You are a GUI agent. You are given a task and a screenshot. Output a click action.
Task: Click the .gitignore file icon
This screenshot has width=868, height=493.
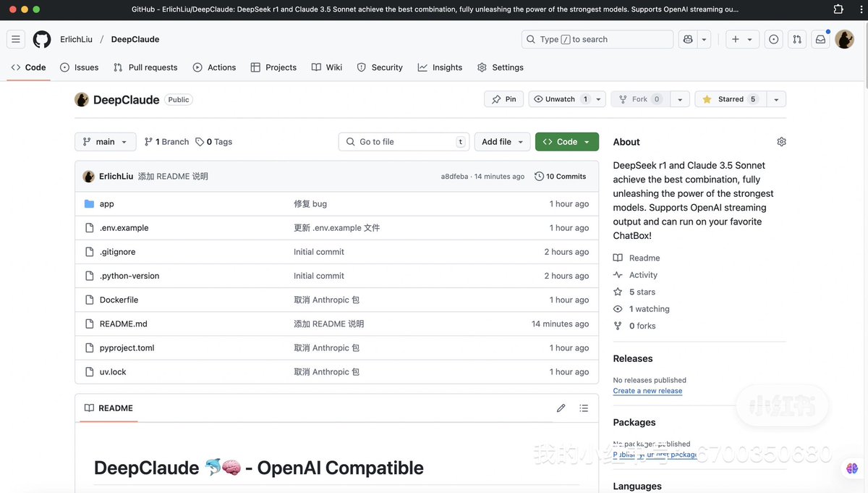pyautogui.click(x=90, y=252)
